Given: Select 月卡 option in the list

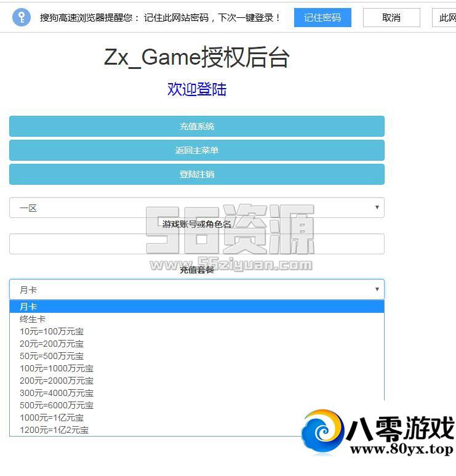Looking at the screenshot, I should pyautogui.click(x=28, y=307).
